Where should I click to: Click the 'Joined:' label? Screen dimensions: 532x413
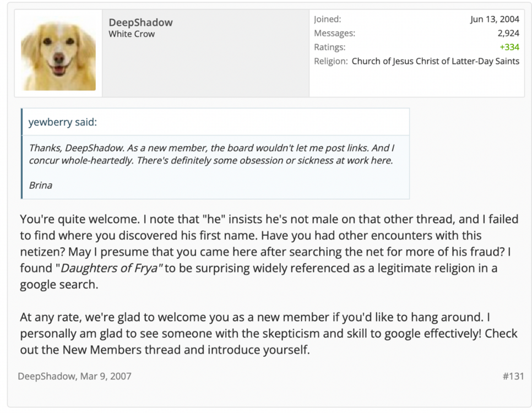(x=328, y=19)
